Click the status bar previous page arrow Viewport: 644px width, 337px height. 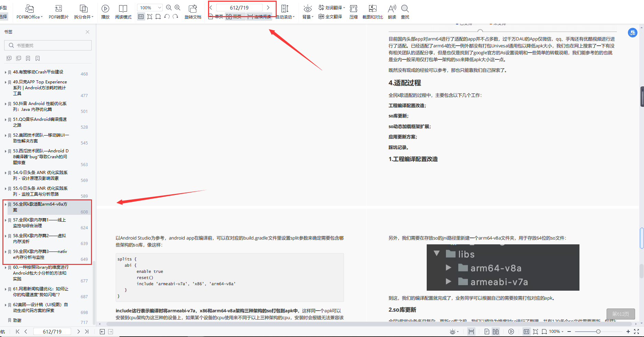pos(26,332)
